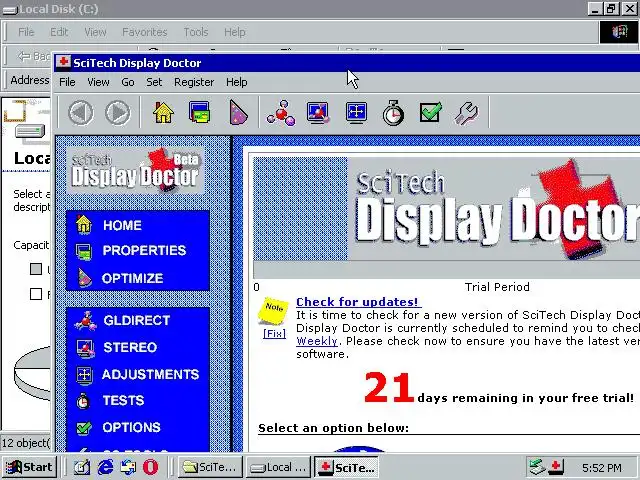Launch Opera from the Quick Launch bar
The image size is (640, 480).
(x=150, y=467)
